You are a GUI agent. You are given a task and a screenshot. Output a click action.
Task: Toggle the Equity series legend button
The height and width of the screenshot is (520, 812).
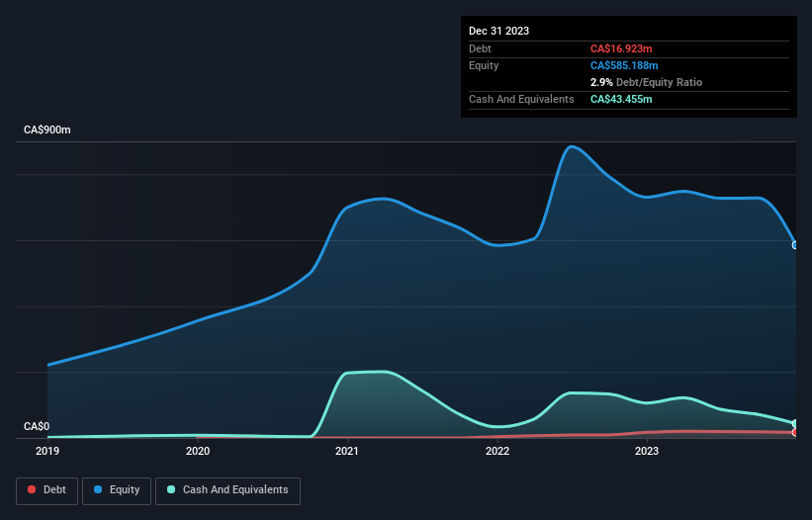117,490
